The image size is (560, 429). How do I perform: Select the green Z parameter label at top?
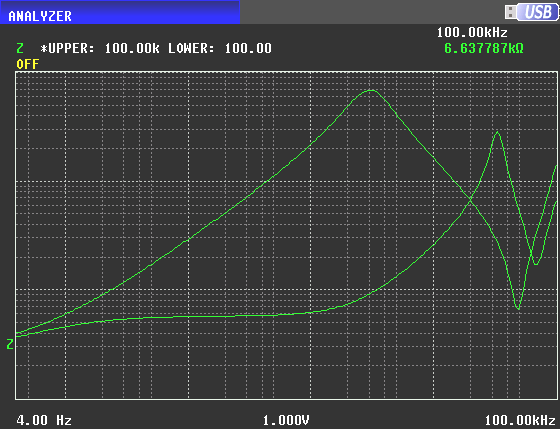tap(20, 48)
